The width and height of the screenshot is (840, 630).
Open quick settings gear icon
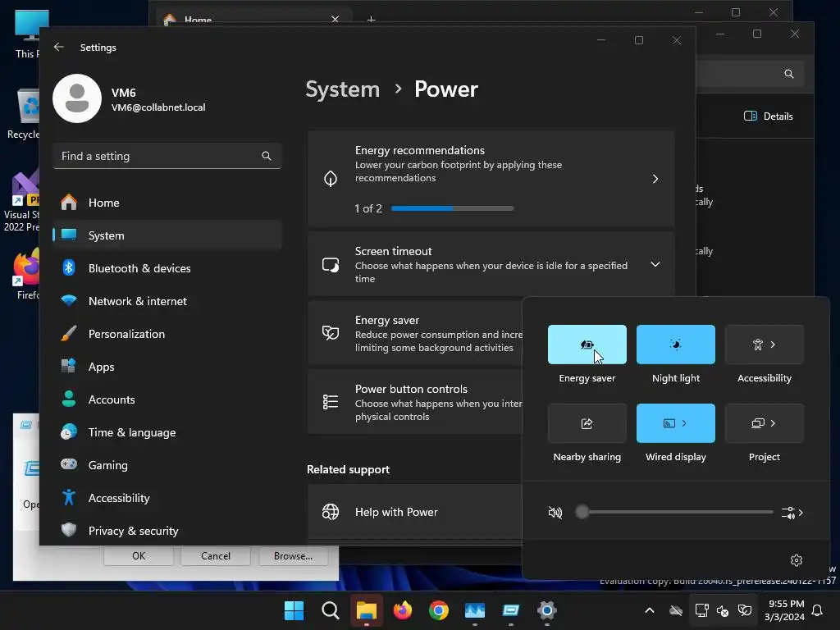796,559
